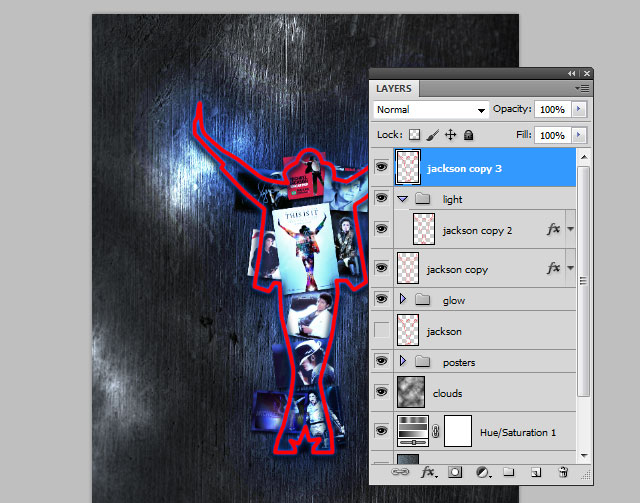Hide the jackson copy 2 layer

pyautogui.click(x=381, y=229)
